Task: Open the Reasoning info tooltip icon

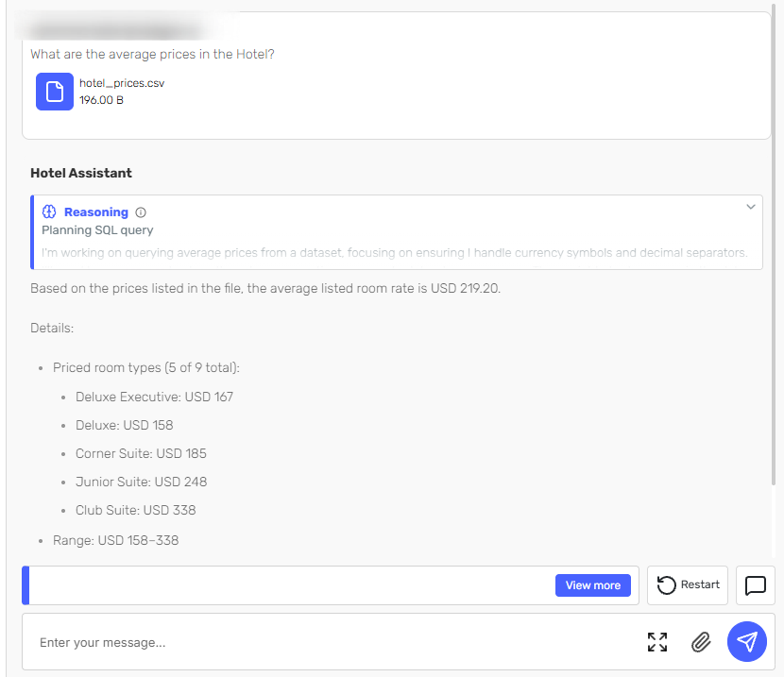Action: [x=141, y=212]
